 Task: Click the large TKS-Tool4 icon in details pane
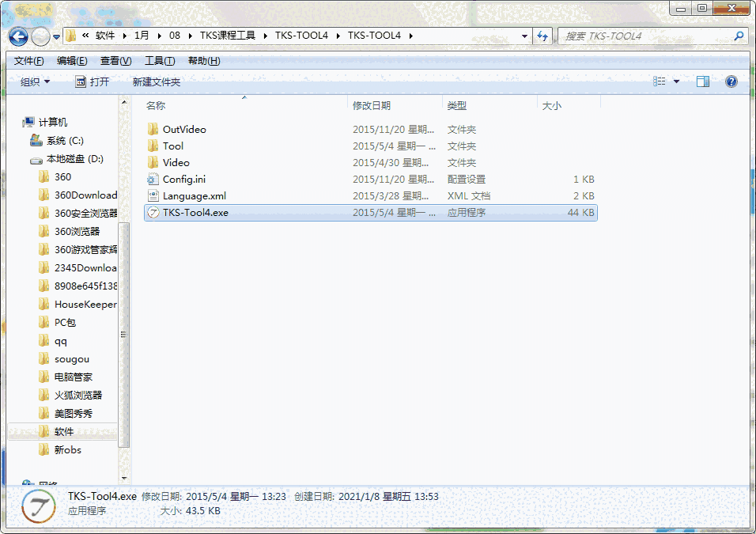tap(39, 506)
